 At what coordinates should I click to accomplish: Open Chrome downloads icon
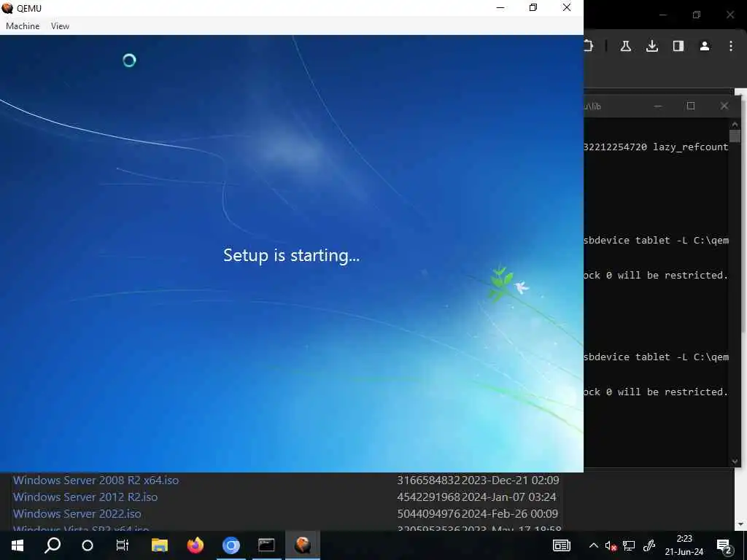[651, 46]
